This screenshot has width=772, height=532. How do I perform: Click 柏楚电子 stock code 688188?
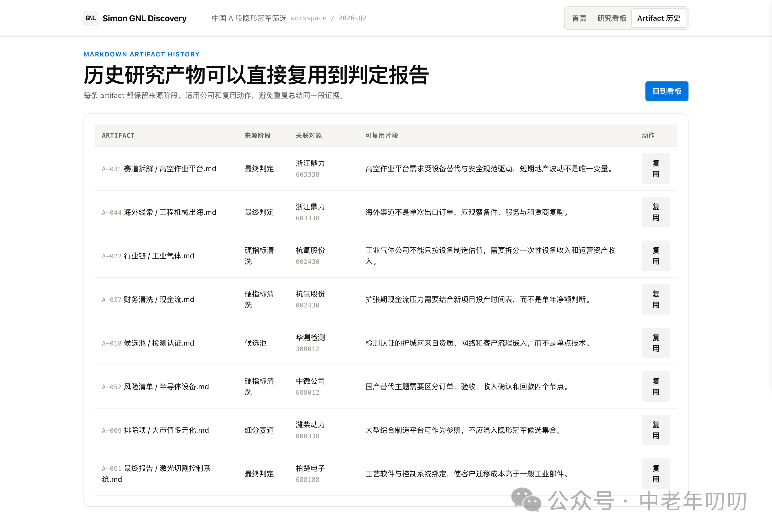pyautogui.click(x=307, y=480)
